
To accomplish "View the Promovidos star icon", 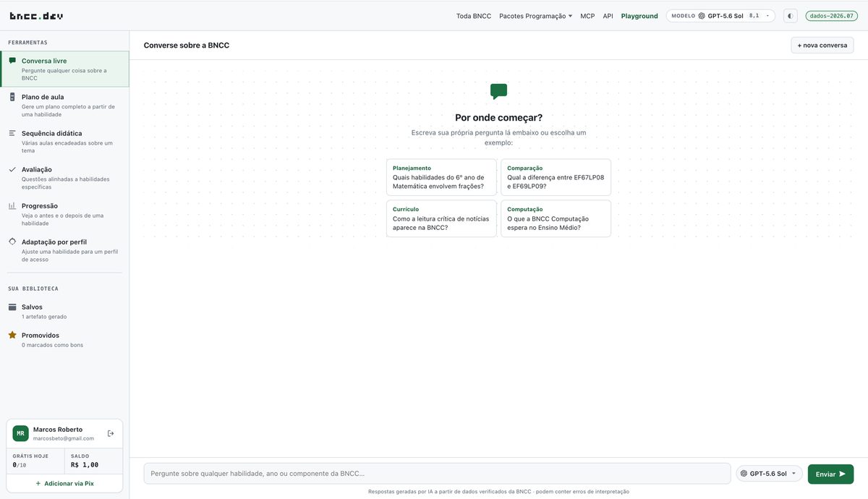I will click(12, 335).
